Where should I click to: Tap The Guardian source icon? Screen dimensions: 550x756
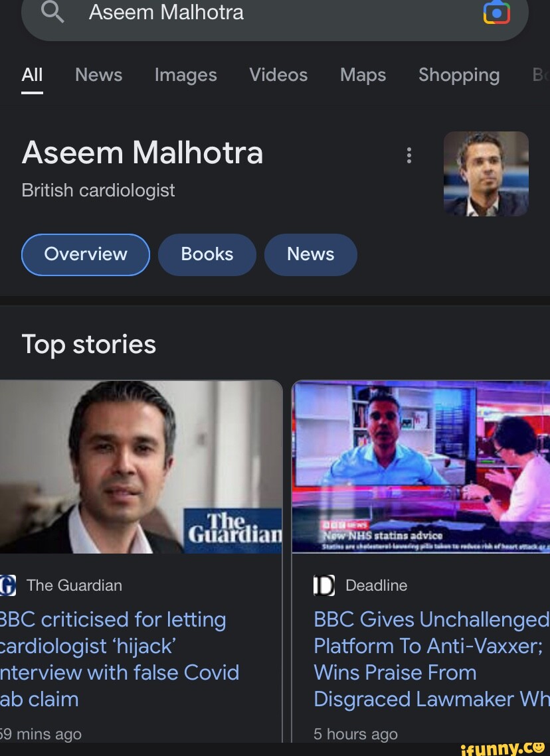pyautogui.click(x=8, y=585)
